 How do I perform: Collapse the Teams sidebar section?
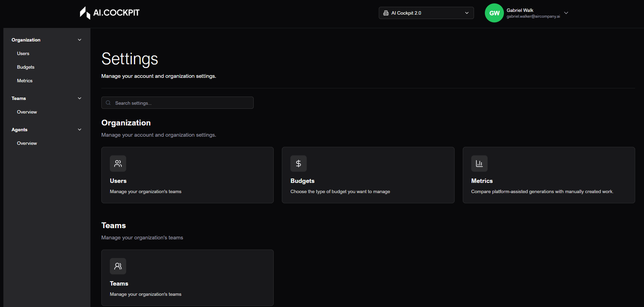click(80, 98)
